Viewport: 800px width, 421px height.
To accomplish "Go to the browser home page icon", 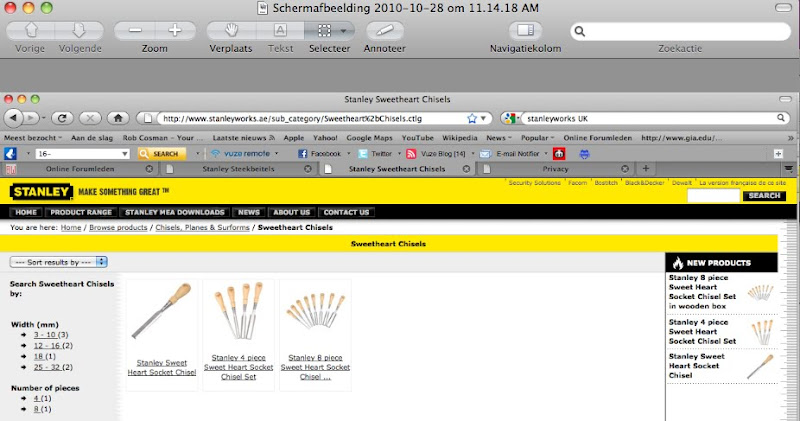I will (118, 118).
